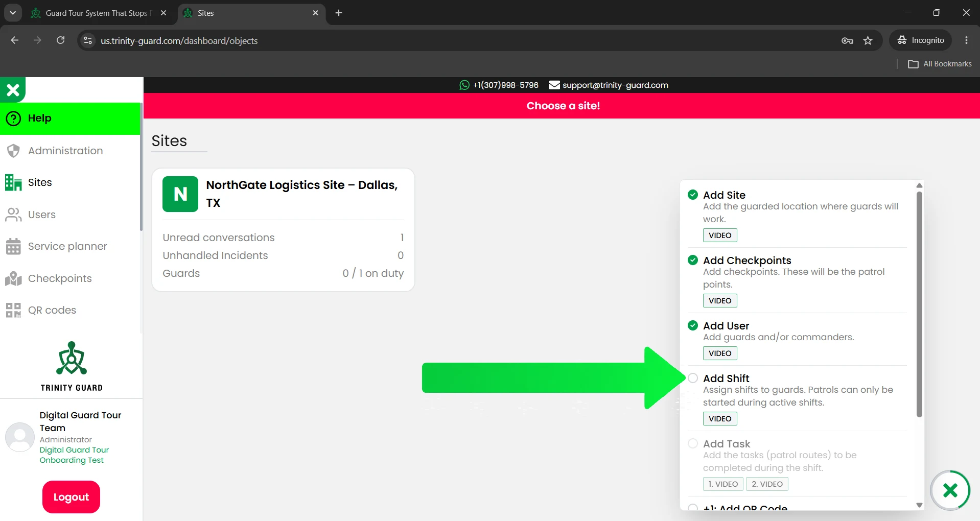
Task: Close the Sites browser tab
Action: [x=315, y=13]
